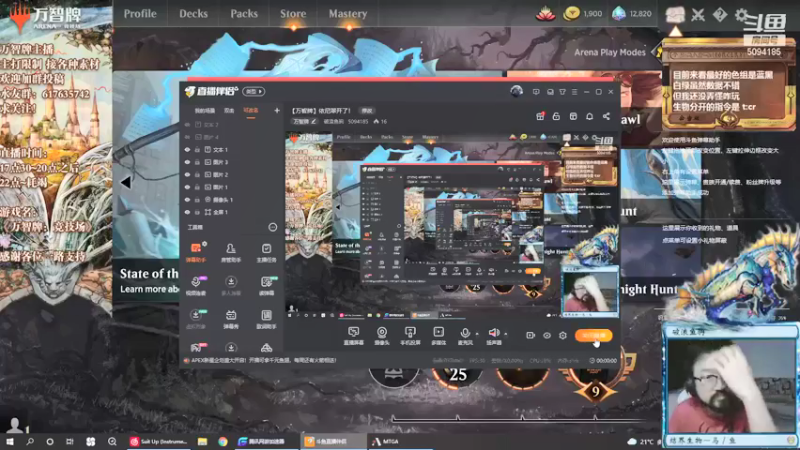Open MTG Arena settings gear icon
The height and width of the screenshot is (450, 800).
point(741,15)
